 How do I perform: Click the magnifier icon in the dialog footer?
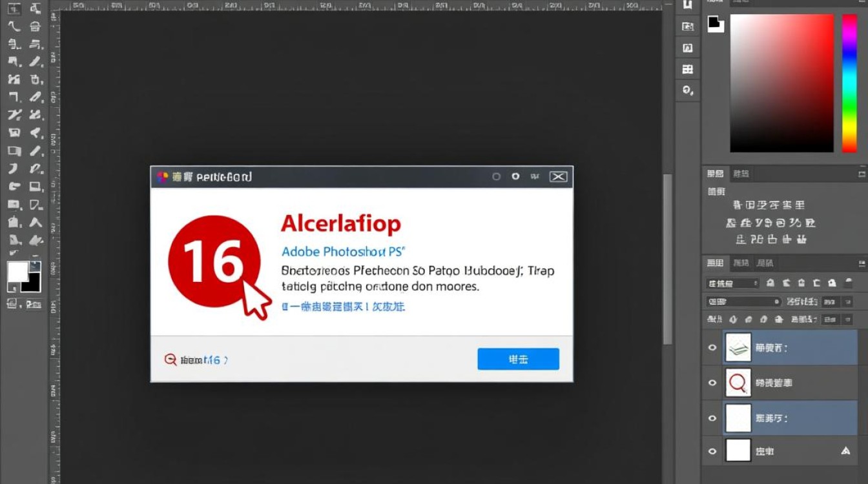pos(170,360)
